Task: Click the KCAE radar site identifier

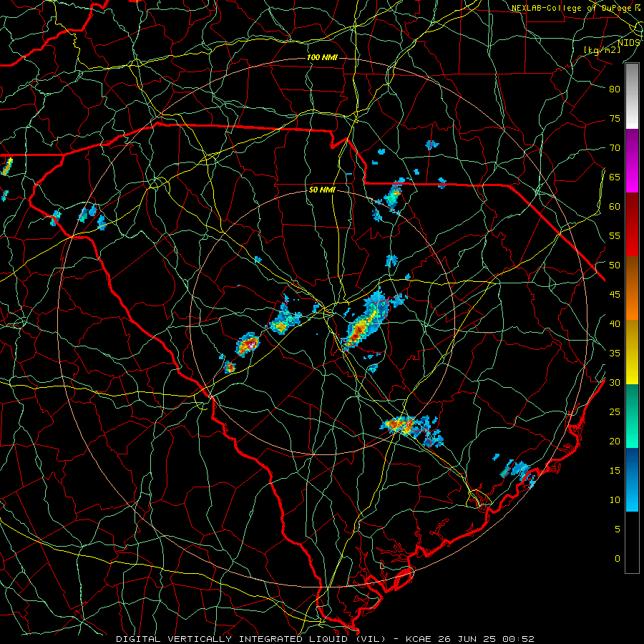Action: [420, 639]
